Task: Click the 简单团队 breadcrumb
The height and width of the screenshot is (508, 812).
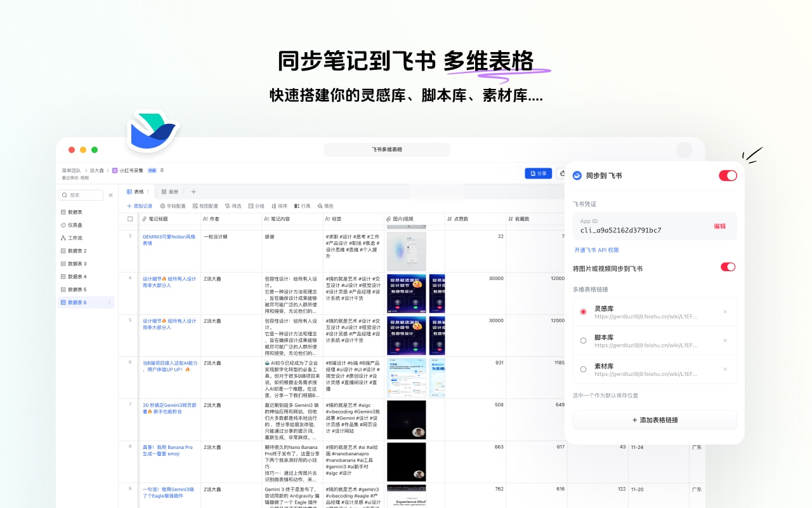Action: click(x=71, y=170)
